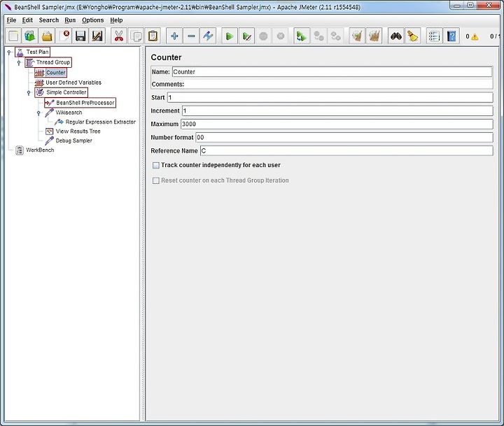Collapse the Simple Controller tree node
The image size is (504, 426).
pyautogui.click(x=29, y=92)
